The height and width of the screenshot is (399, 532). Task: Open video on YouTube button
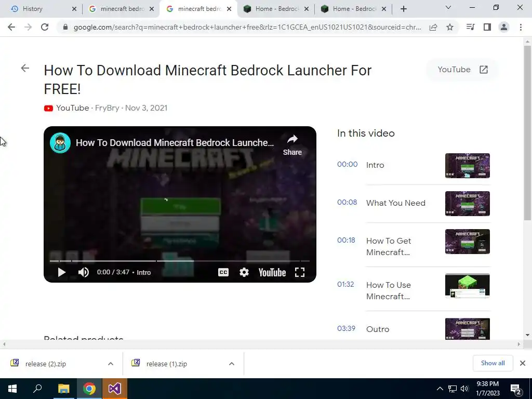[x=462, y=70]
